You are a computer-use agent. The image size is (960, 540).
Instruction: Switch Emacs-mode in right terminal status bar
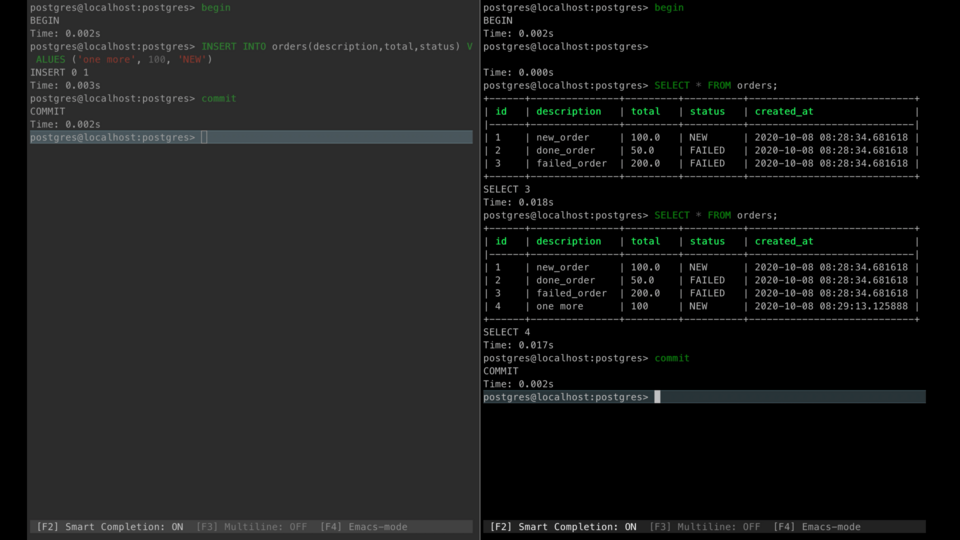tap(817, 527)
